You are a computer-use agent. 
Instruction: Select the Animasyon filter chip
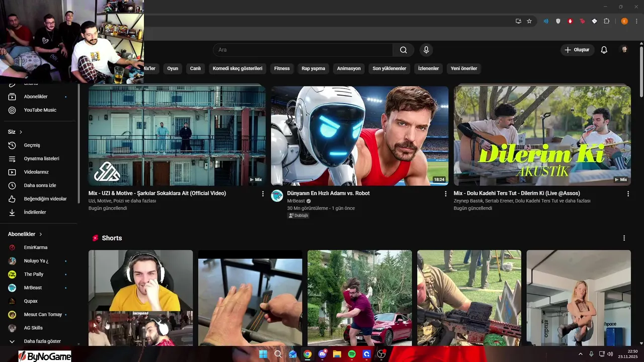pyautogui.click(x=349, y=68)
